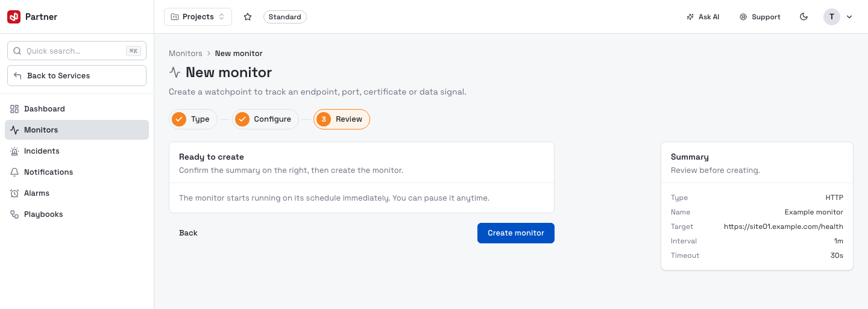Click the Create monitor button
Screen dimensions: 868x309
point(516,233)
